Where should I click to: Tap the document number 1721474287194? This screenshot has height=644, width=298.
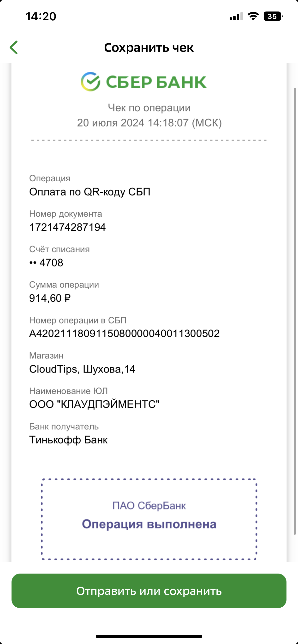67,227
